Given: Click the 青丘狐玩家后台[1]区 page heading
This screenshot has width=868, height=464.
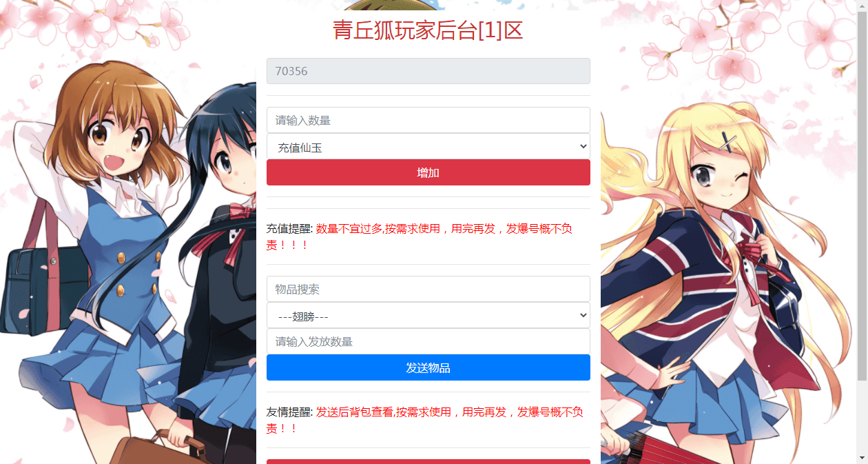Looking at the screenshot, I should 428,30.
